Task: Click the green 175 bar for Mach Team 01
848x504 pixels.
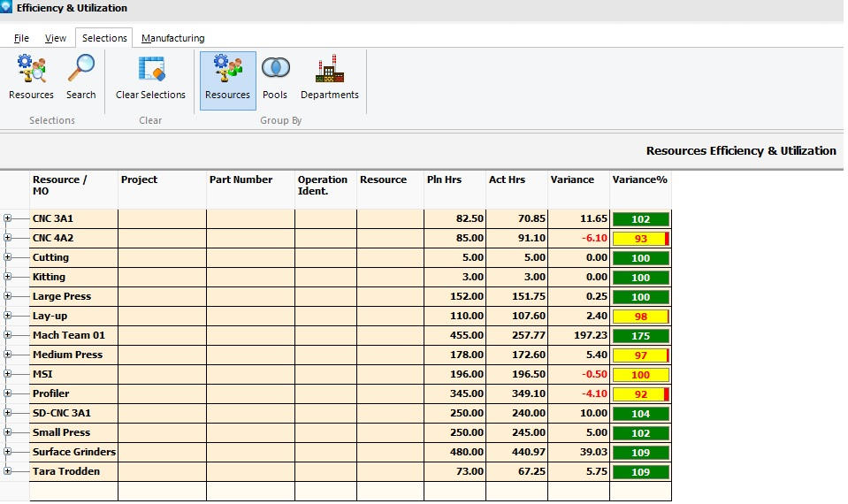Action: [641, 336]
